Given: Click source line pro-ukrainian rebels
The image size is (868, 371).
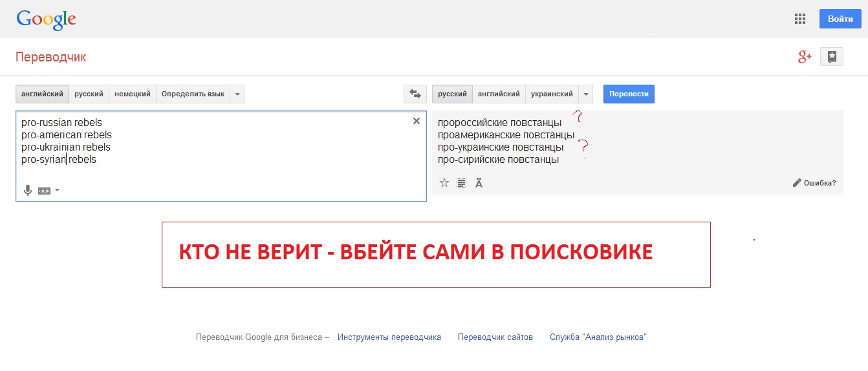Looking at the screenshot, I should [x=65, y=147].
